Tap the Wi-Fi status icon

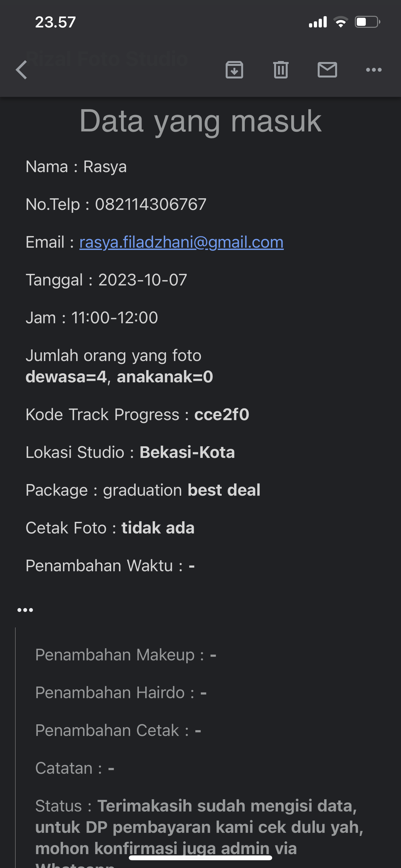pyautogui.click(x=341, y=22)
